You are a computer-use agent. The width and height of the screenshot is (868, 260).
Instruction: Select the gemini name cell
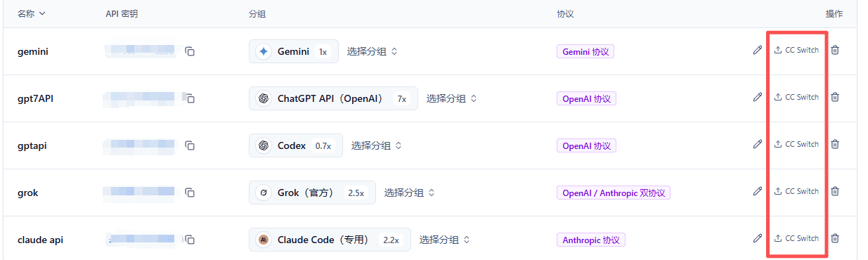click(33, 51)
